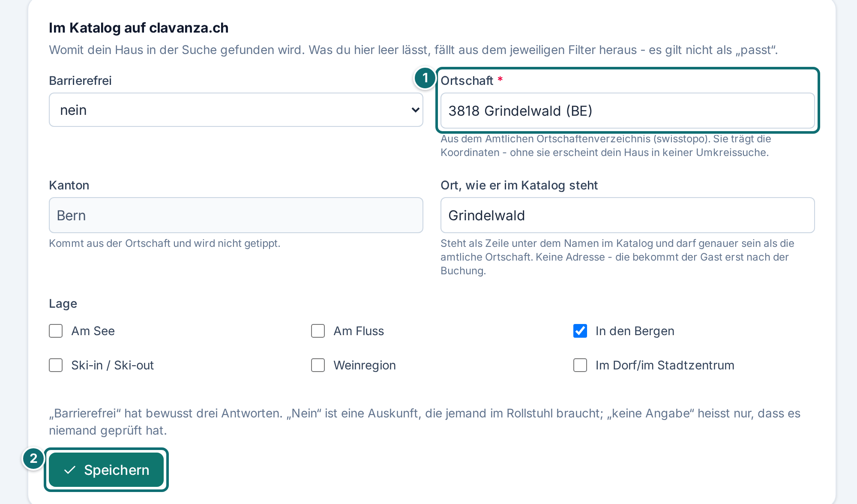The height and width of the screenshot is (504, 857).
Task: Click the read-only Kanton field
Action: click(x=236, y=215)
